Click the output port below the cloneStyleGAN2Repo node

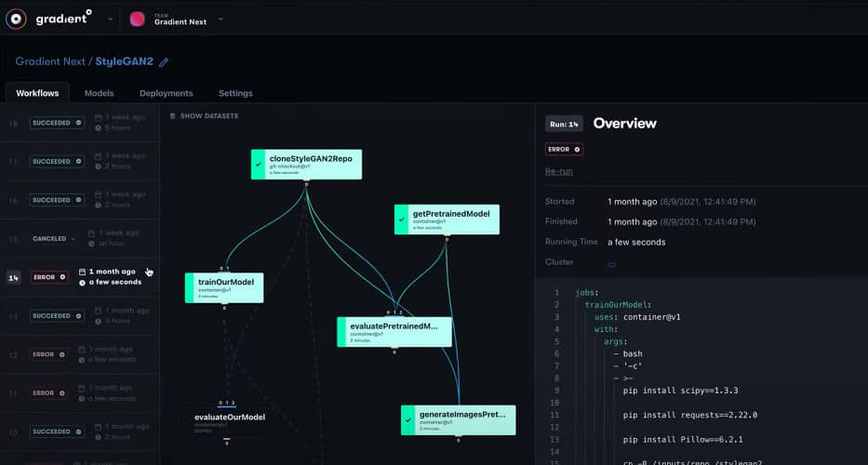coord(306,181)
